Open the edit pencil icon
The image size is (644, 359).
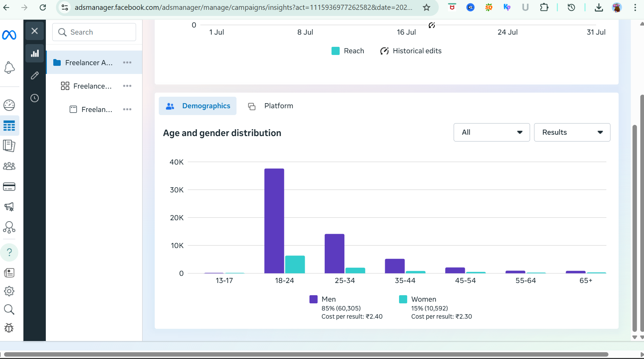click(35, 75)
